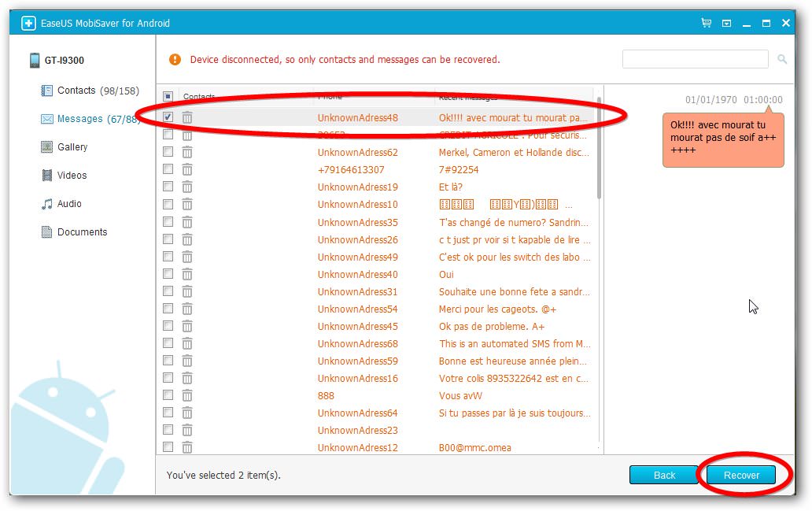Select 'Merkel, Cameron et Hollande' message text

514,153
